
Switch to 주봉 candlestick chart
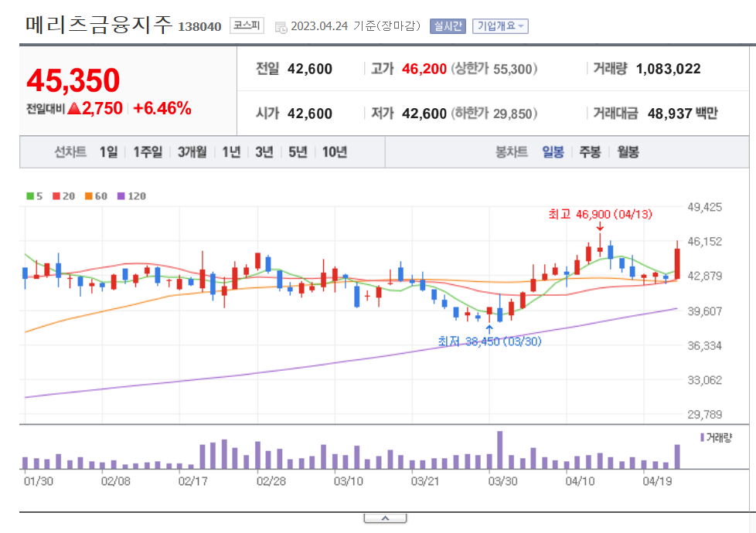pyautogui.click(x=590, y=152)
